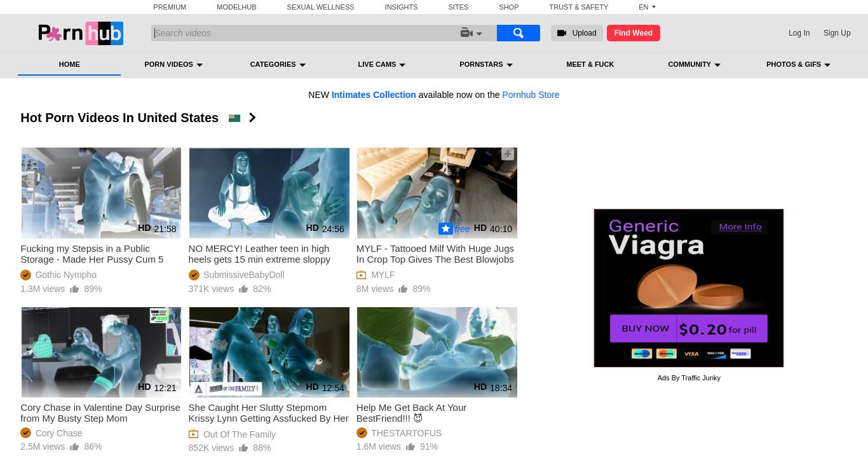Viewport: 868px width, 463px height.
Task: Click verified badge next to Gothic Nympho
Action: pos(25,275)
